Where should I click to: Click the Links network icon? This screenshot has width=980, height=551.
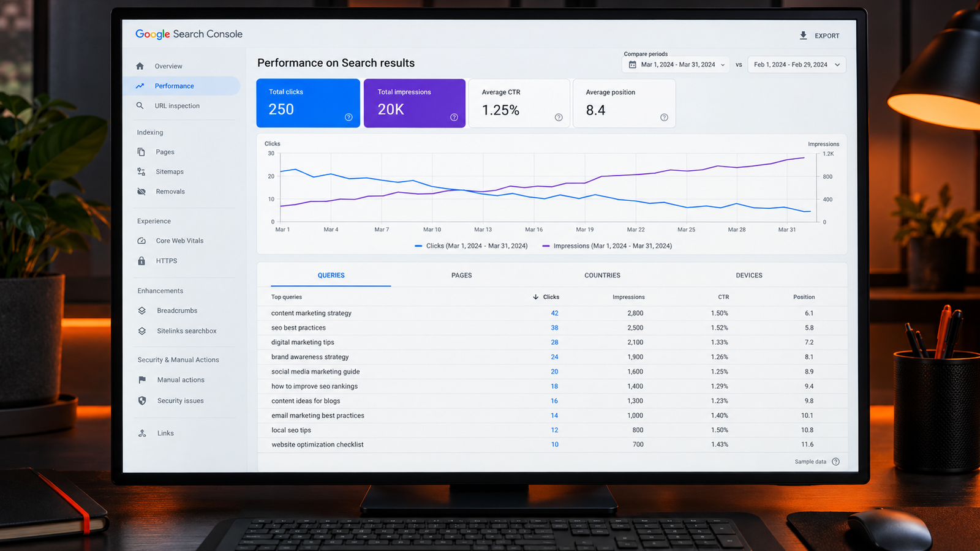pyautogui.click(x=142, y=433)
